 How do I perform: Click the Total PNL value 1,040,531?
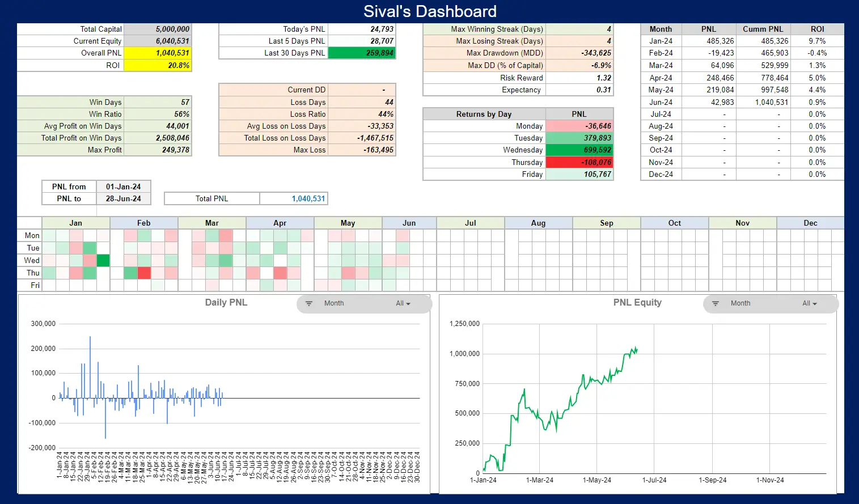click(294, 198)
